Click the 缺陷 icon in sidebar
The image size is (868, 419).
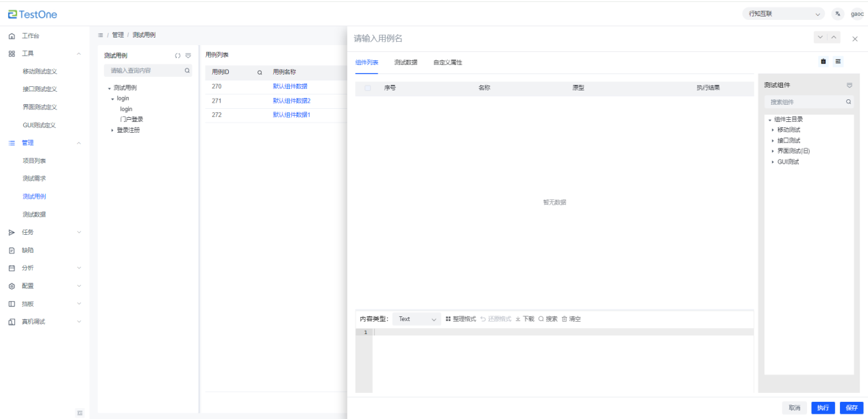point(12,250)
